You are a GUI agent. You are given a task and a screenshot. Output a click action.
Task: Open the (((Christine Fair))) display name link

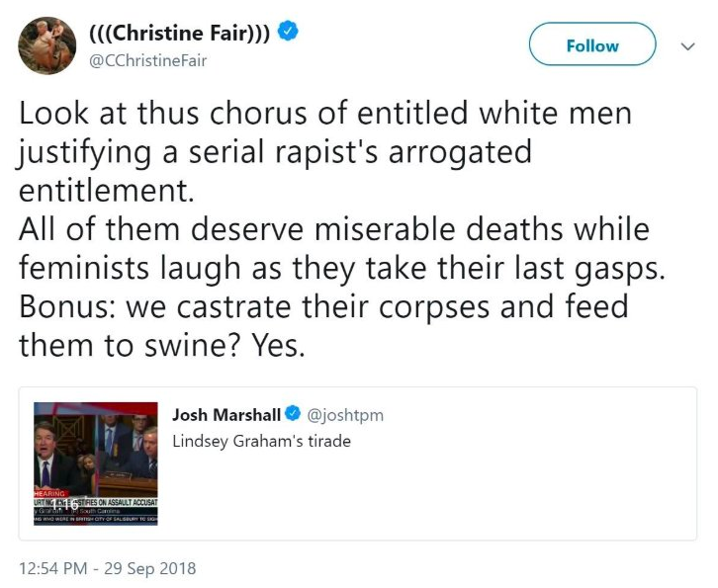tap(179, 31)
